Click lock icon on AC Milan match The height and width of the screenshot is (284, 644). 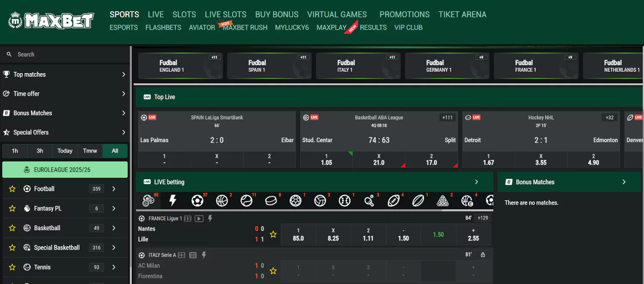point(483,255)
